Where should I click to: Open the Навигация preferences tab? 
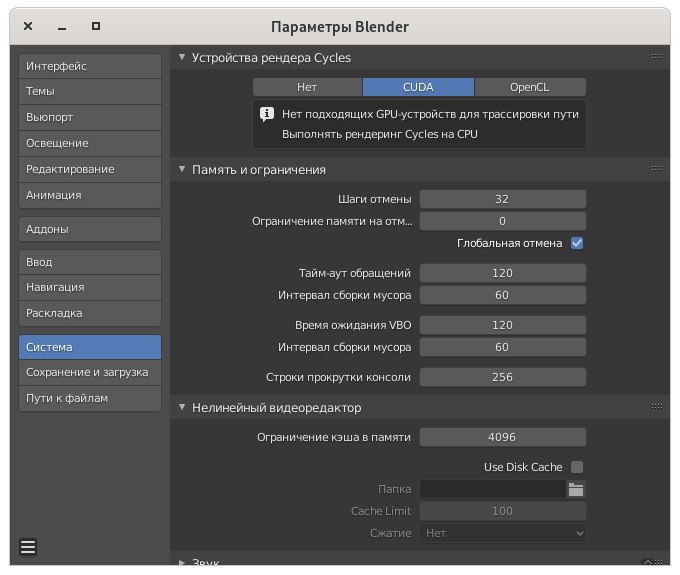click(x=90, y=288)
